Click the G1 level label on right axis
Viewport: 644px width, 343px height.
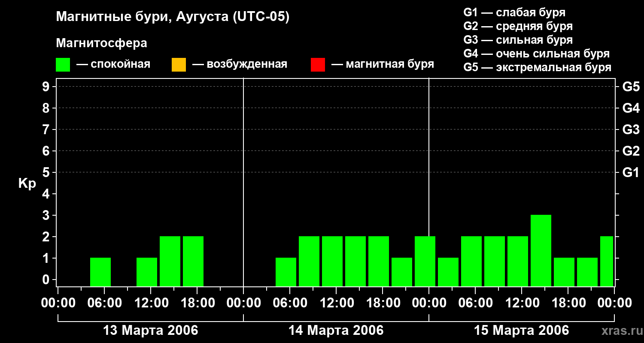[631, 172]
